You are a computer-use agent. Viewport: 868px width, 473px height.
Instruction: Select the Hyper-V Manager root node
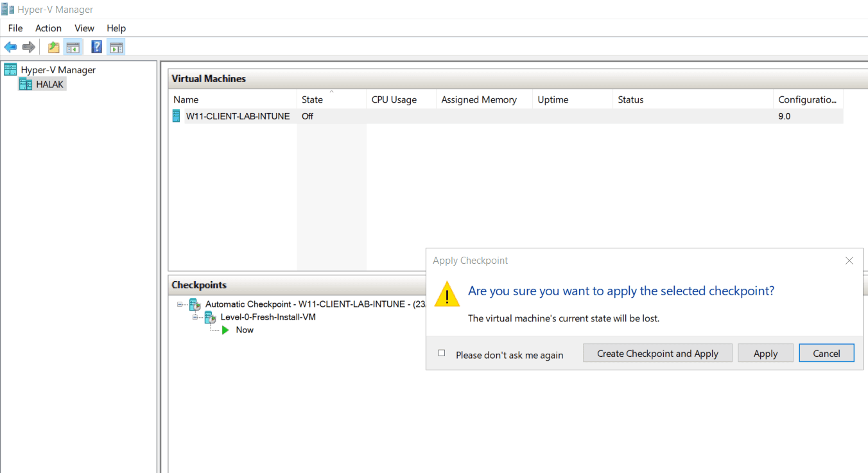click(x=58, y=70)
